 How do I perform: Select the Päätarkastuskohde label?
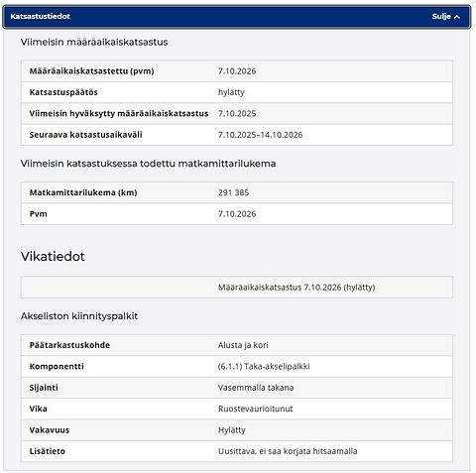click(x=69, y=345)
